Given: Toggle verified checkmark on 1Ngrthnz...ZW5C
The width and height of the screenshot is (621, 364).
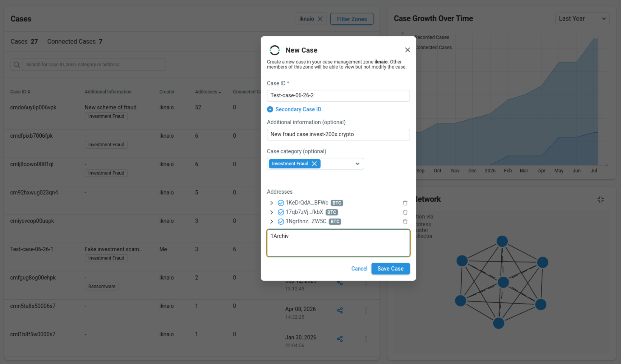Looking at the screenshot, I should pos(281,222).
